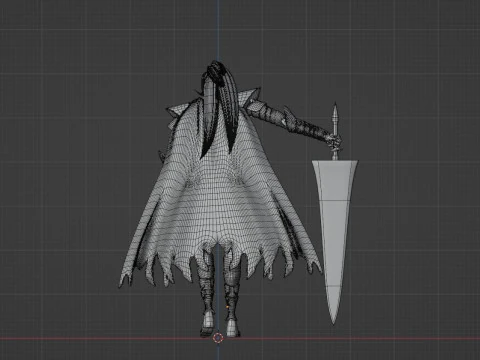Screen dimensions: 480x360
Task: Click the 3D cursor at the world origin
Action: [218, 338]
